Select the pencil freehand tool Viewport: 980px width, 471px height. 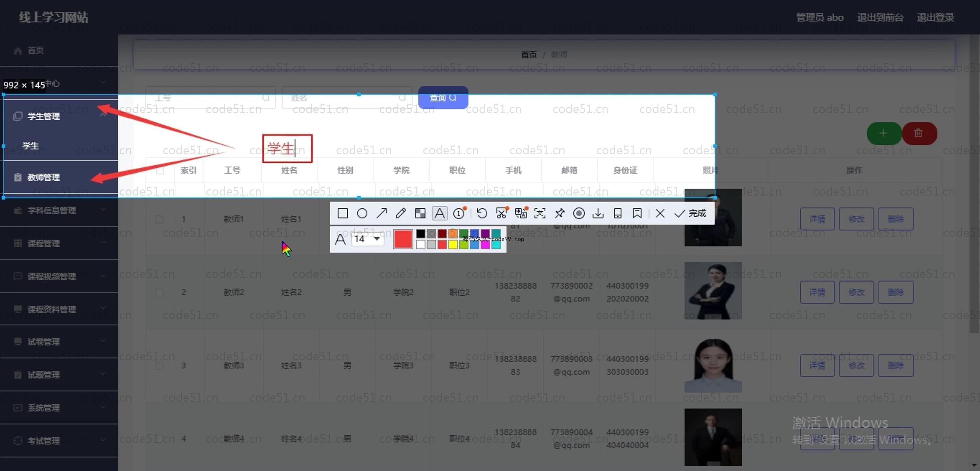pyautogui.click(x=401, y=214)
